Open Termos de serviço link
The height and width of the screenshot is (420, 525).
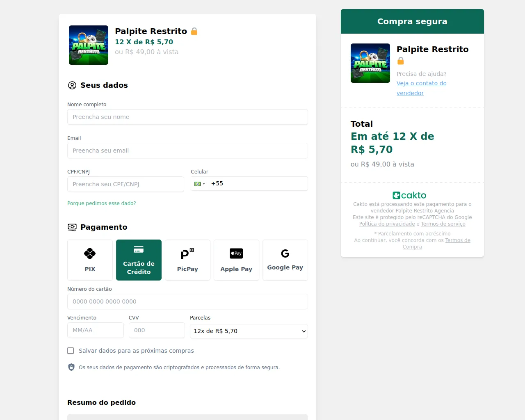point(443,224)
